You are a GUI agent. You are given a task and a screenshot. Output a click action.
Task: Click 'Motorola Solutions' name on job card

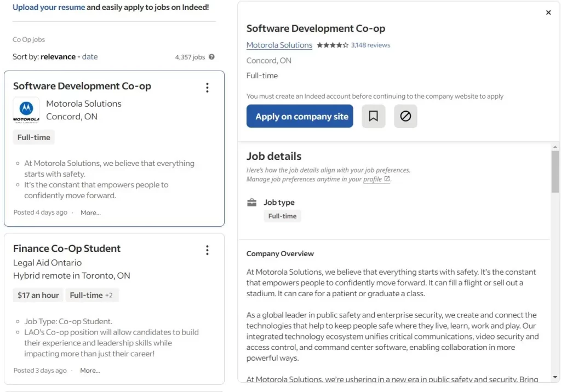coord(84,103)
